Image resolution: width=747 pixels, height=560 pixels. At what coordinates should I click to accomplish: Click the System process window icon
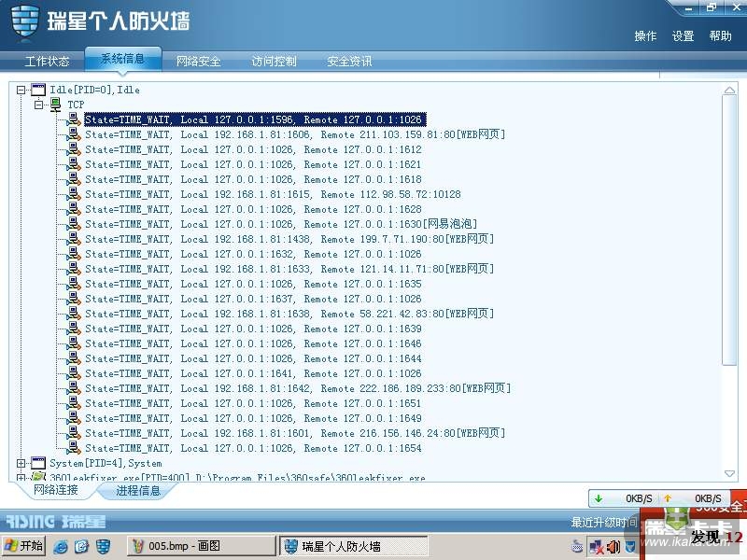pyautogui.click(x=38, y=463)
